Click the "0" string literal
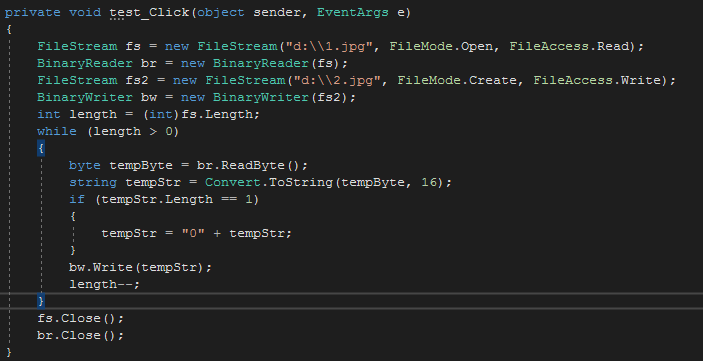 point(193,234)
